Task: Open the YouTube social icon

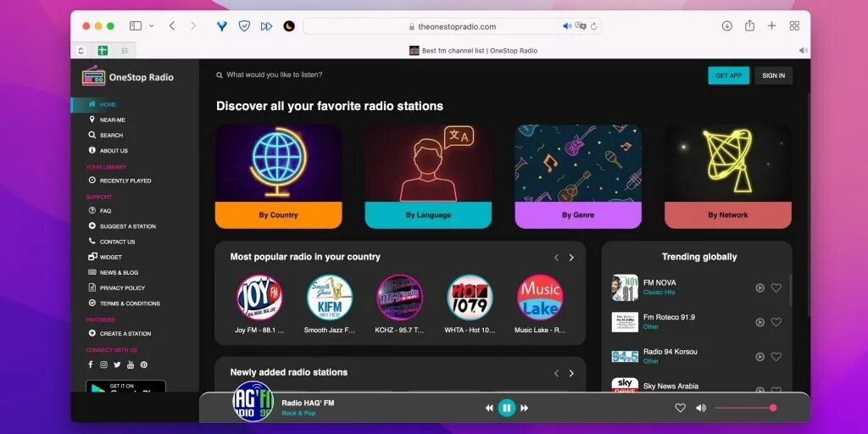Action: pyautogui.click(x=130, y=364)
